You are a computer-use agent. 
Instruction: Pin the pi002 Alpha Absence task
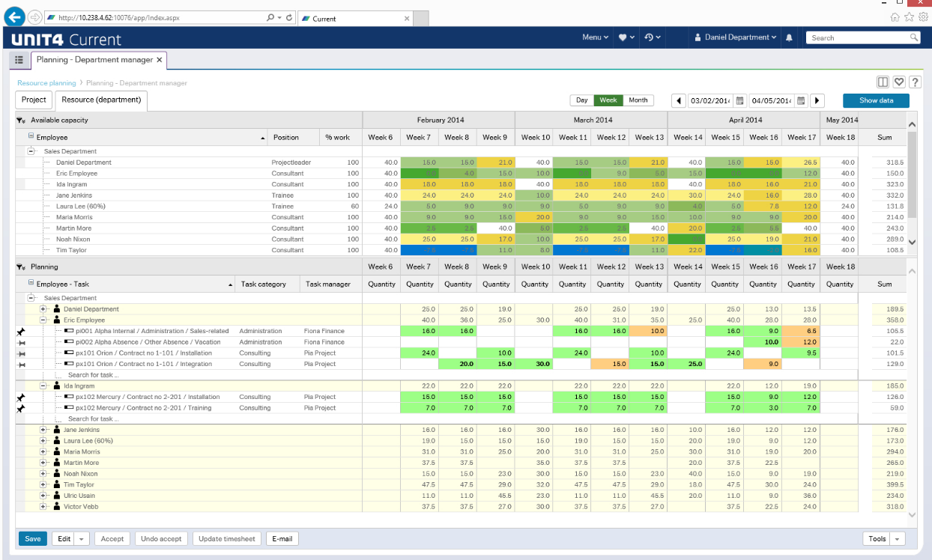click(21, 342)
